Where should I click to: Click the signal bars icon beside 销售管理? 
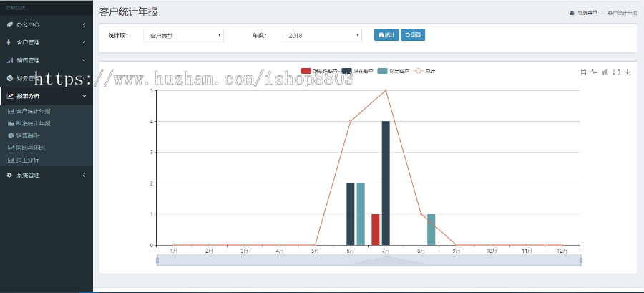coord(10,60)
